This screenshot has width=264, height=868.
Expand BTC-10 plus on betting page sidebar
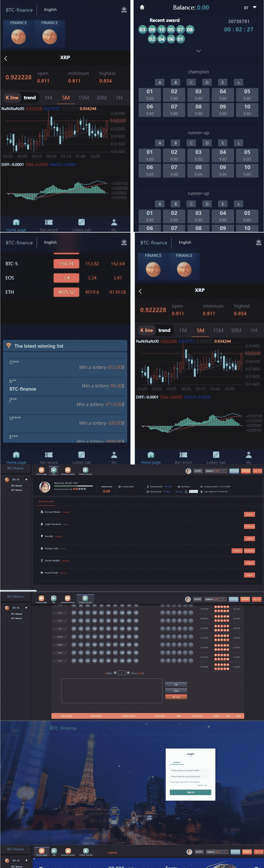click(x=26, y=608)
